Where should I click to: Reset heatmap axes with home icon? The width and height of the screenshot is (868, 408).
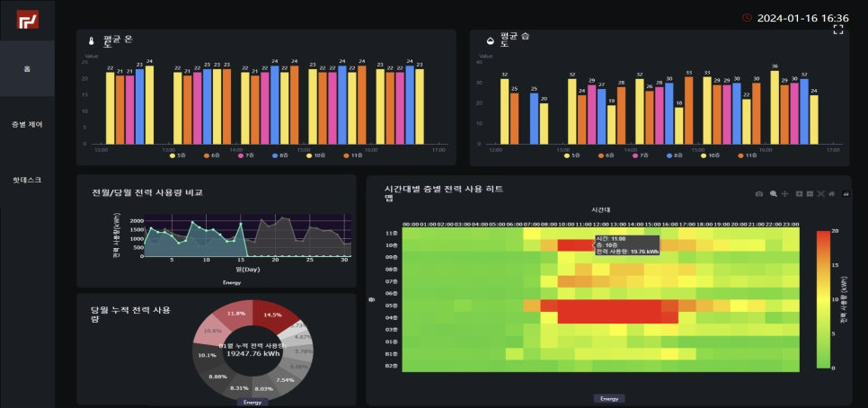[x=831, y=194]
